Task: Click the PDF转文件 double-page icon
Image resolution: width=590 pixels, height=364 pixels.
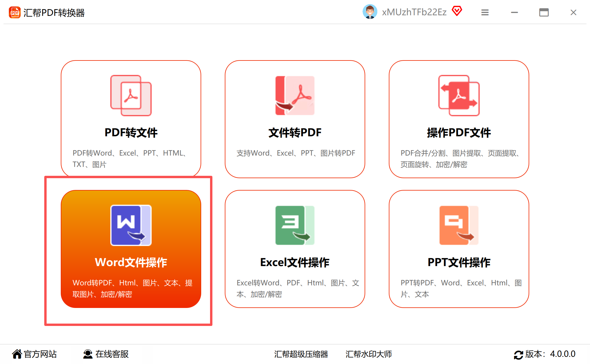Action: click(x=131, y=95)
